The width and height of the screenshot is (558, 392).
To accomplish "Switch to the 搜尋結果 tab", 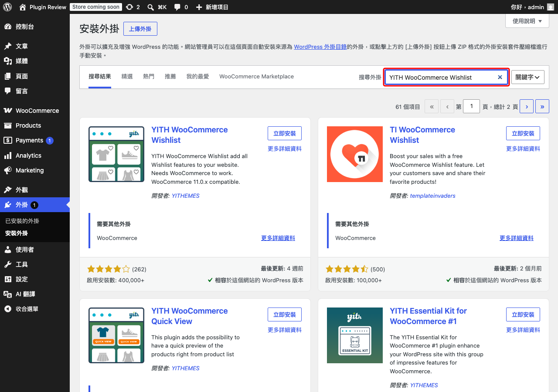I will coord(100,77).
